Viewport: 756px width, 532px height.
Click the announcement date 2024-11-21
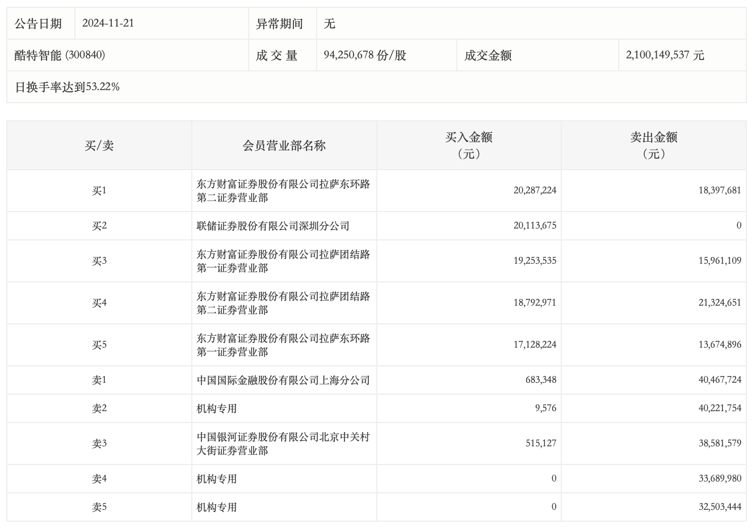coord(108,23)
